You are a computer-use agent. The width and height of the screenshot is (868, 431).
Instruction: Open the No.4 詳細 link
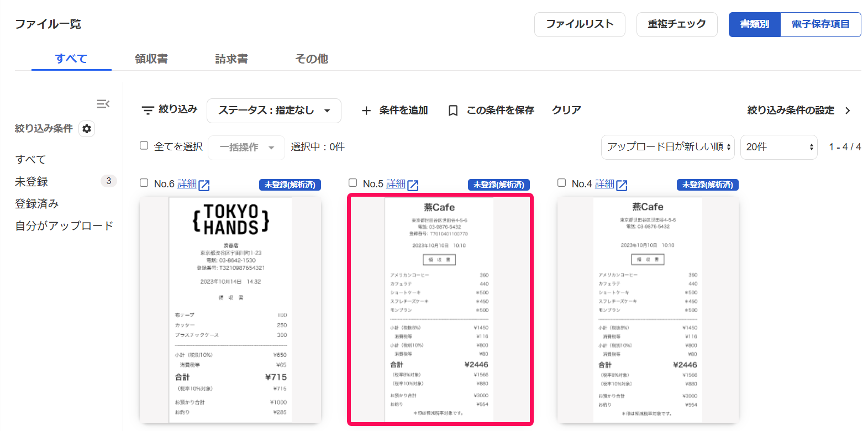click(604, 184)
